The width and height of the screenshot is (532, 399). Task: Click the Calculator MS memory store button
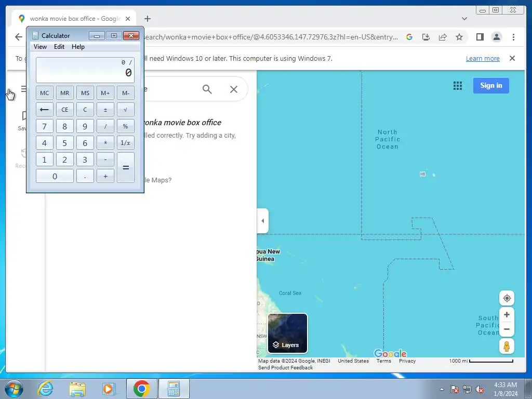pos(85,93)
